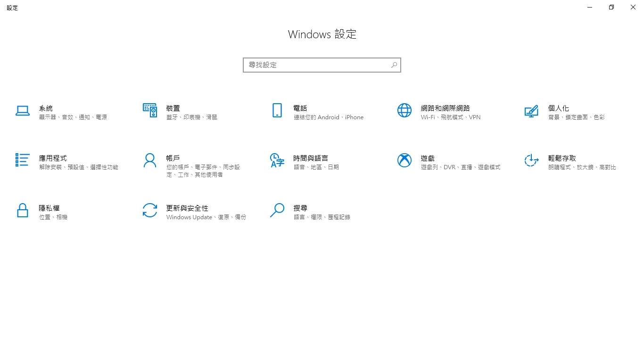The height and width of the screenshot is (362, 644).
Task: Select the 遊戲 category title
Action: tap(428, 158)
